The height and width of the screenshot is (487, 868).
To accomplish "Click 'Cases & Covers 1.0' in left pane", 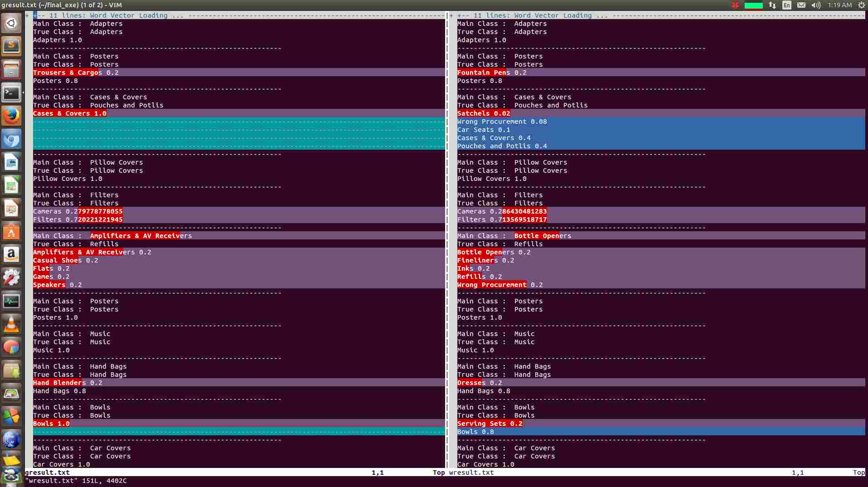I will pyautogui.click(x=69, y=113).
